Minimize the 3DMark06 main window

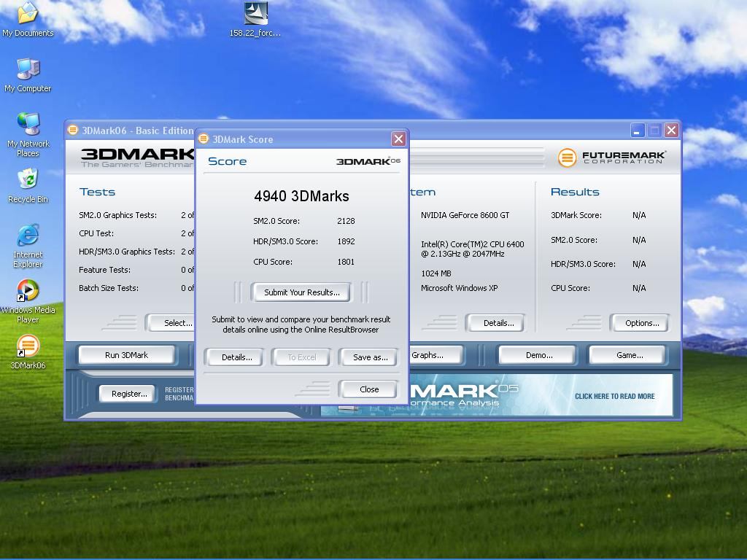click(638, 130)
